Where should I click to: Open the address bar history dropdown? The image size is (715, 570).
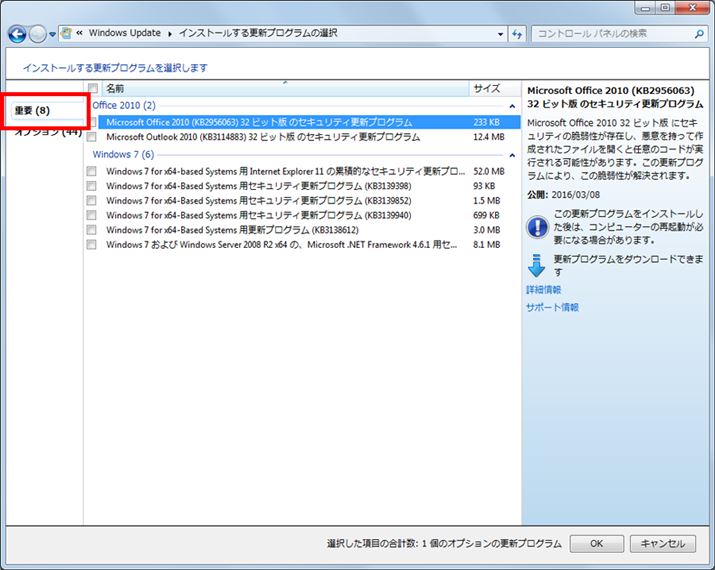tap(500, 34)
